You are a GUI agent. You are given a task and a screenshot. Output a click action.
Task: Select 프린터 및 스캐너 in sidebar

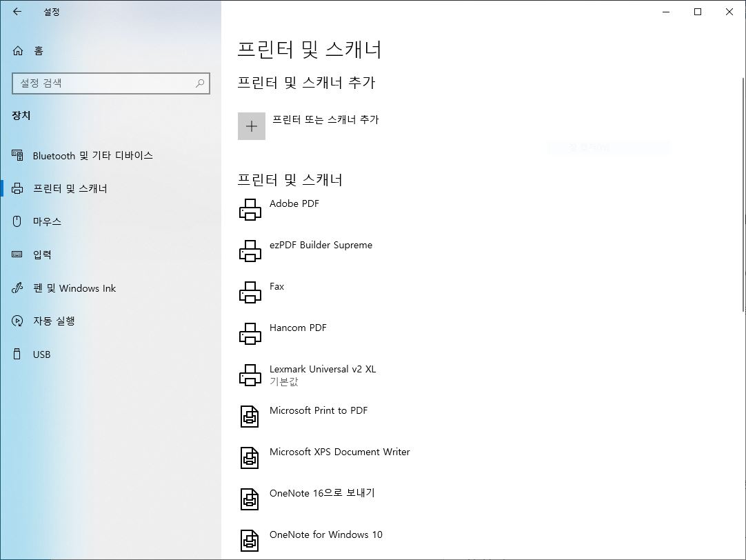70,188
